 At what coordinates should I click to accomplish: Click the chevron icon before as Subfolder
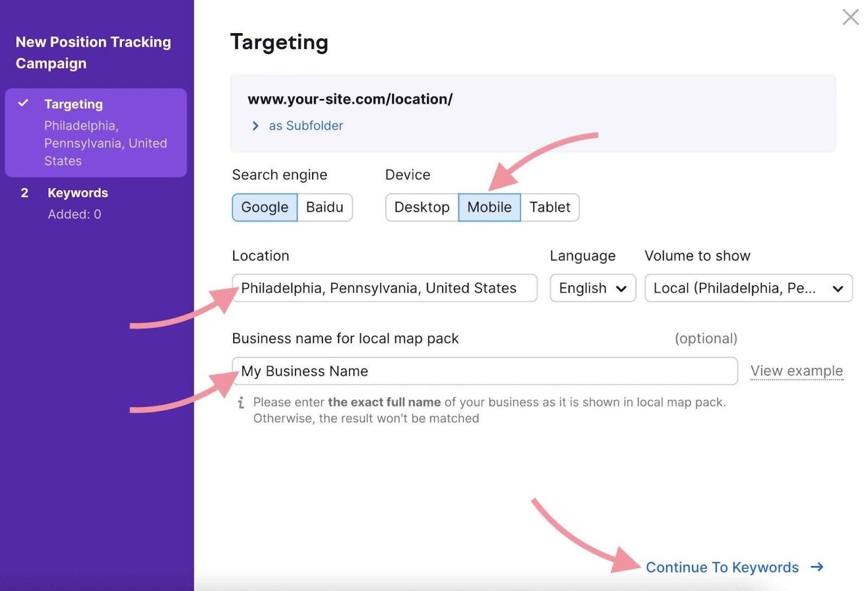256,126
